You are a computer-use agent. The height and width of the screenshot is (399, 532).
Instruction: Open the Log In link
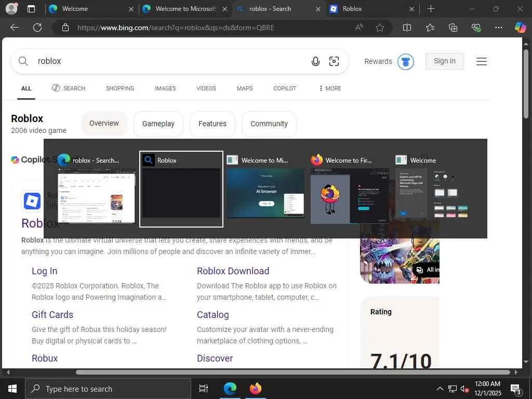tap(45, 271)
